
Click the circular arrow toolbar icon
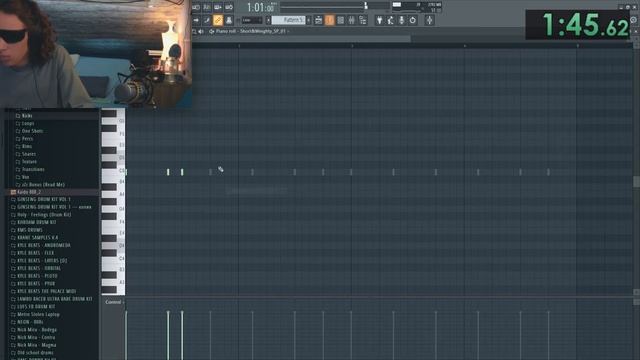(x=413, y=20)
